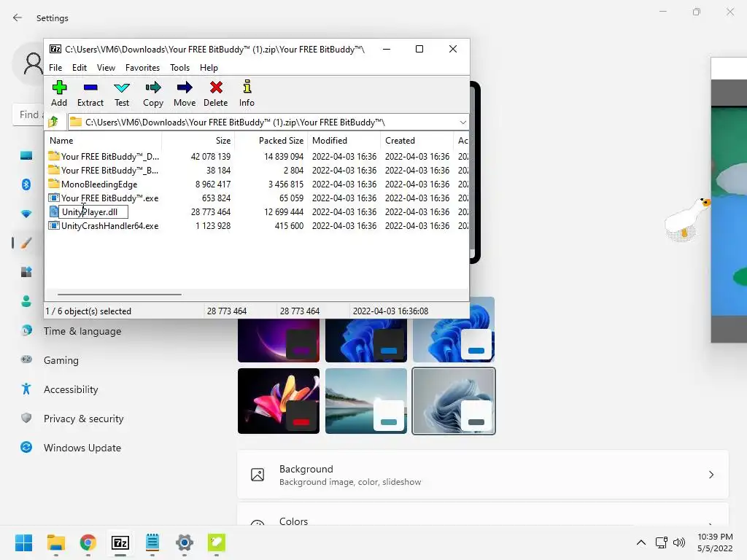The height and width of the screenshot is (560, 747).
Task: Select the dark blue bloom theme thumbnail
Action: coord(366,341)
